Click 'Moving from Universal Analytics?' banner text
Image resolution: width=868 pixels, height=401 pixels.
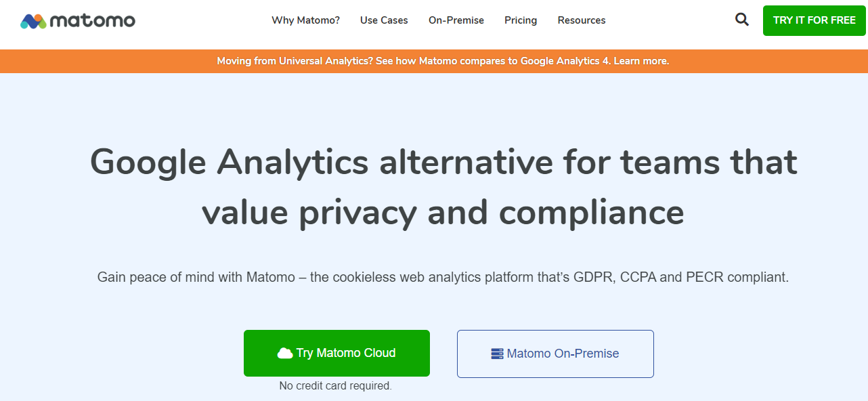point(295,61)
